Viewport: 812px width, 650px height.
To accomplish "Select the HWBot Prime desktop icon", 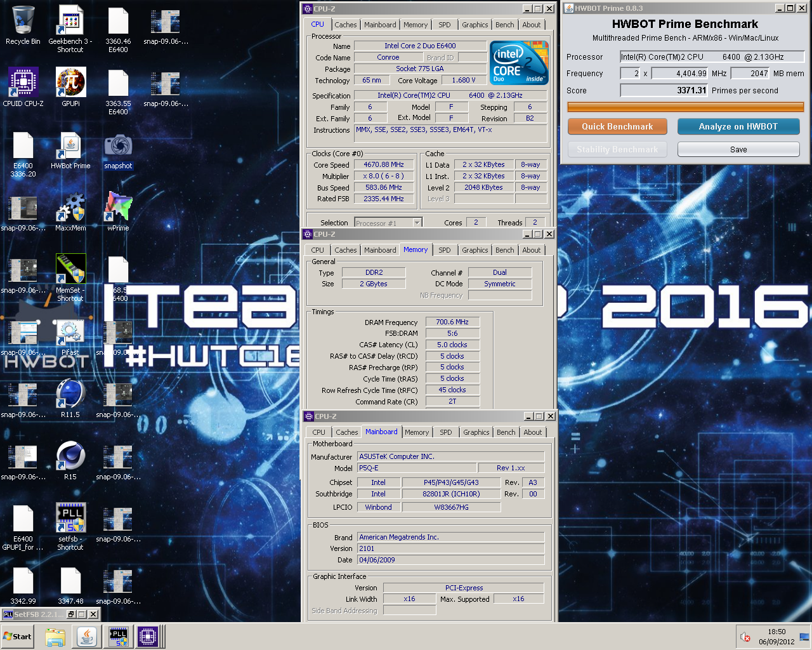I will point(70,151).
